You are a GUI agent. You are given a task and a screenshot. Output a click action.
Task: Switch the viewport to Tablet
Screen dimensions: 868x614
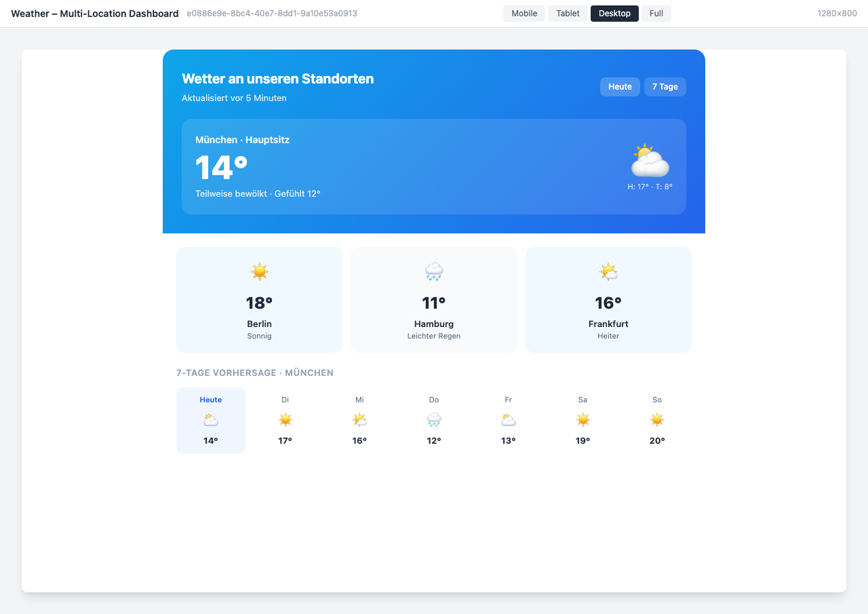(x=568, y=13)
